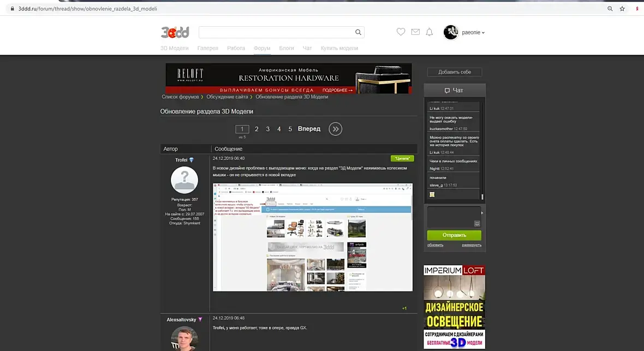Screen dimensions: 644x351
Task: Open emoji picker in chat input
Action: tap(477, 224)
